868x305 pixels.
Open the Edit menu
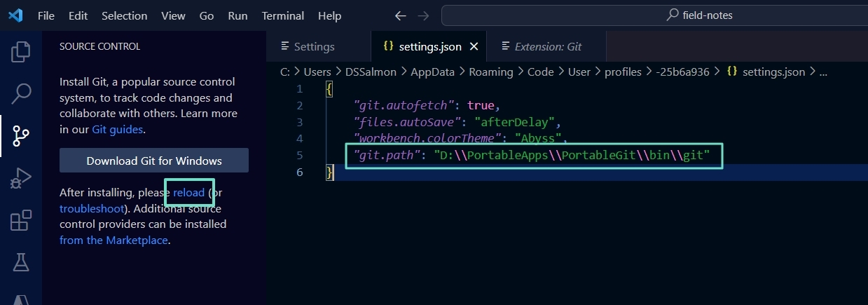78,15
